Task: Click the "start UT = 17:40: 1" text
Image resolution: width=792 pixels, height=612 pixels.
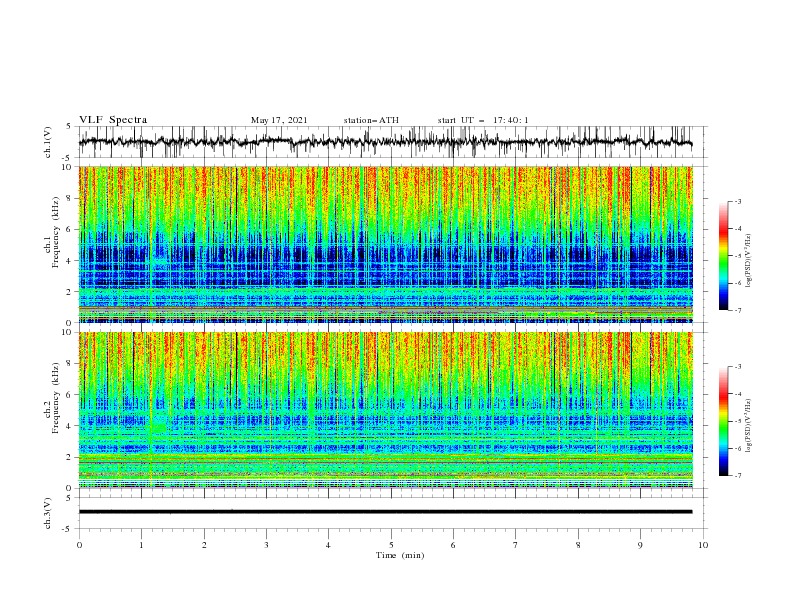Action: pyautogui.click(x=483, y=120)
